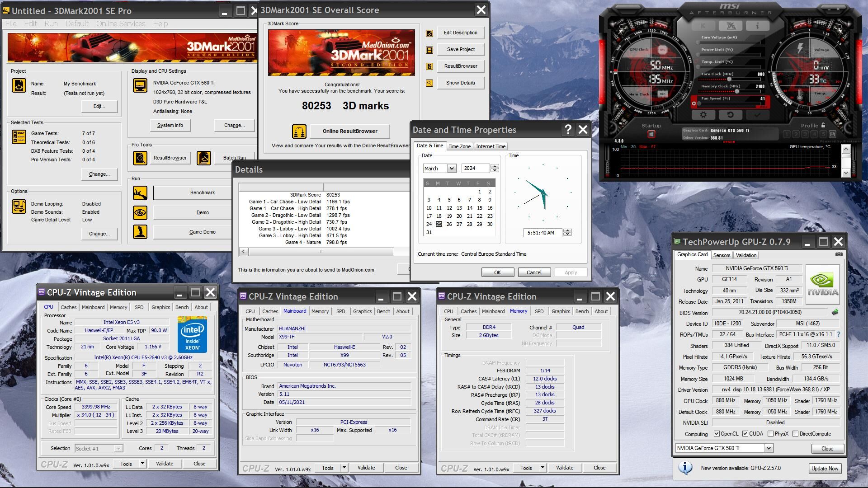This screenshot has height=488, width=868.
Task: Click Batch Run icon in Pro Tools
Action: click(x=204, y=158)
